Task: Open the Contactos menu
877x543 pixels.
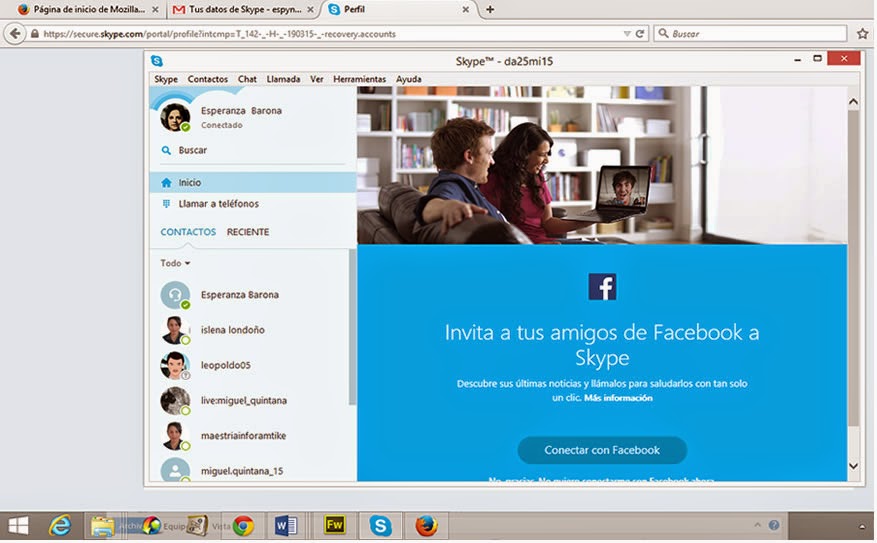Action: click(x=208, y=79)
